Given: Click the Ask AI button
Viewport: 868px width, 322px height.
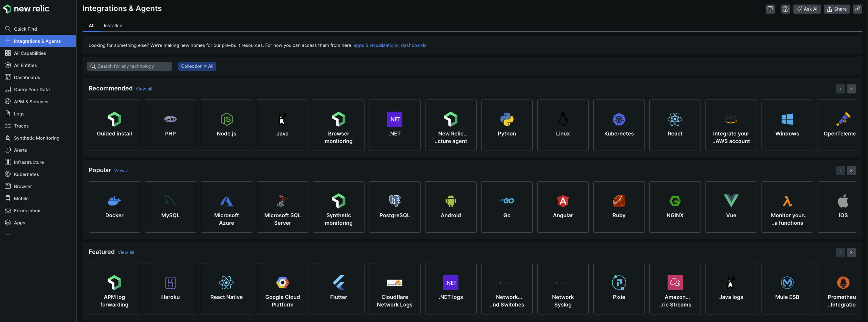Looking at the screenshot, I should (807, 9).
